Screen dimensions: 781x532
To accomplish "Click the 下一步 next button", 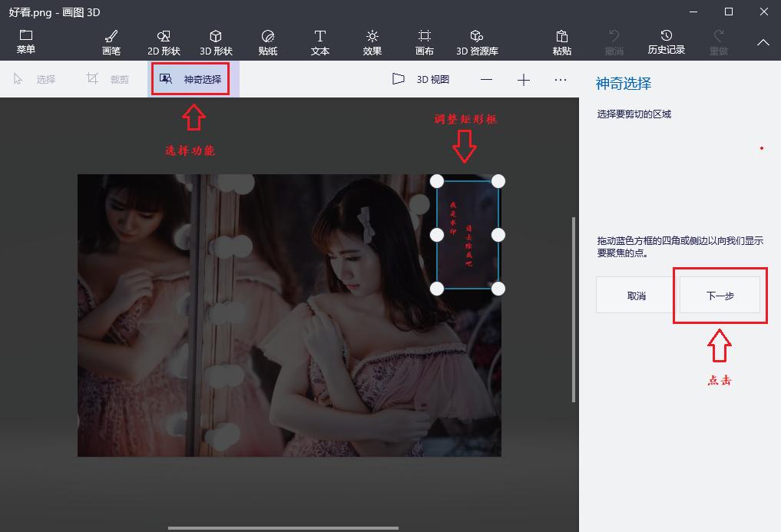I will (720, 295).
